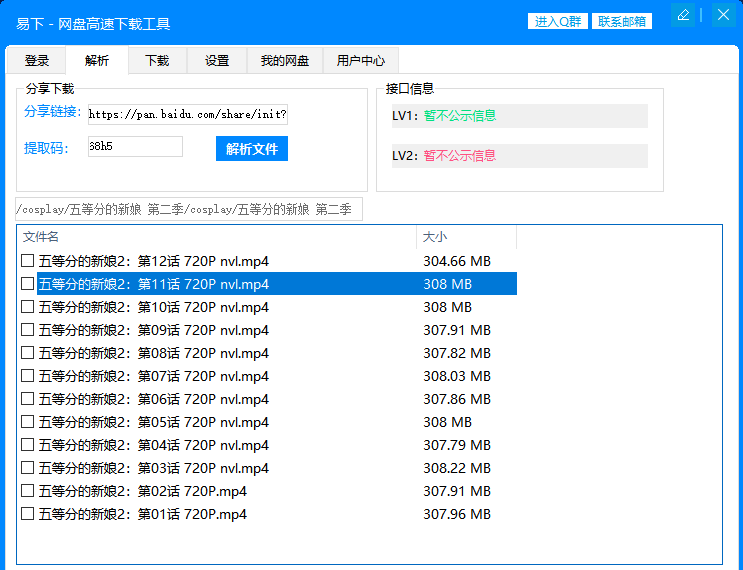
Task: Tick the 第07话 file checkbox
Action: coord(27,376)
